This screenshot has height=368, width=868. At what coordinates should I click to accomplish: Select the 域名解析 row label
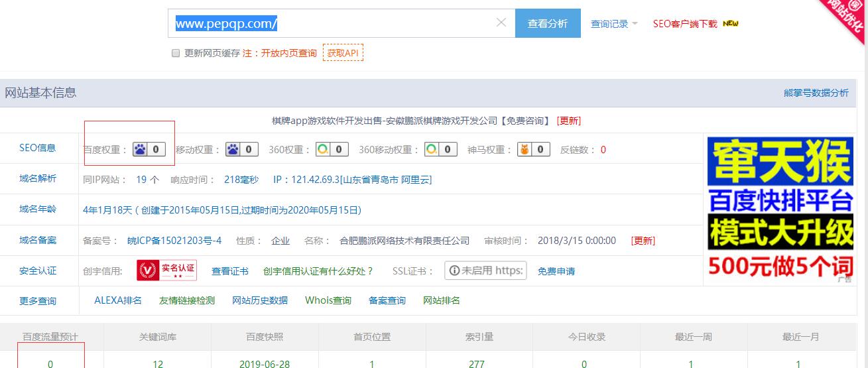(x=38, y=178)
